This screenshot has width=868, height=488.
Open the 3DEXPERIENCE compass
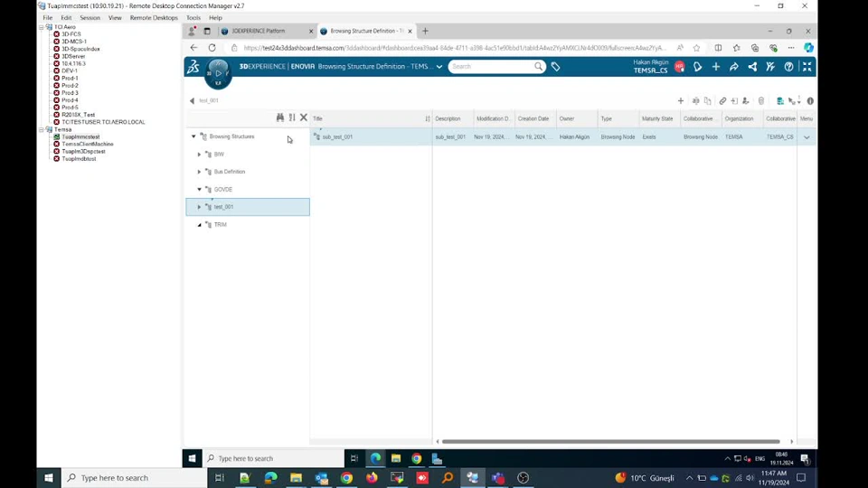coord(218,73)
